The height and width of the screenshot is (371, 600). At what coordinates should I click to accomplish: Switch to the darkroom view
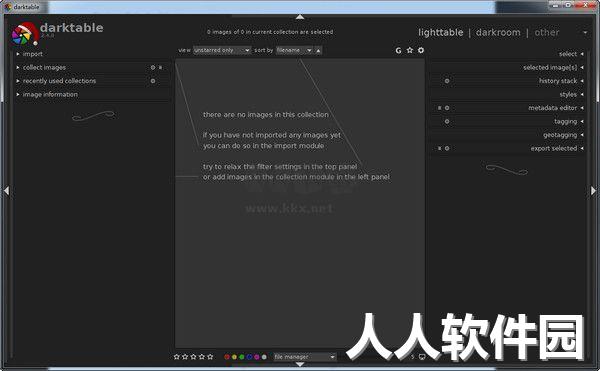coord(498,33)
